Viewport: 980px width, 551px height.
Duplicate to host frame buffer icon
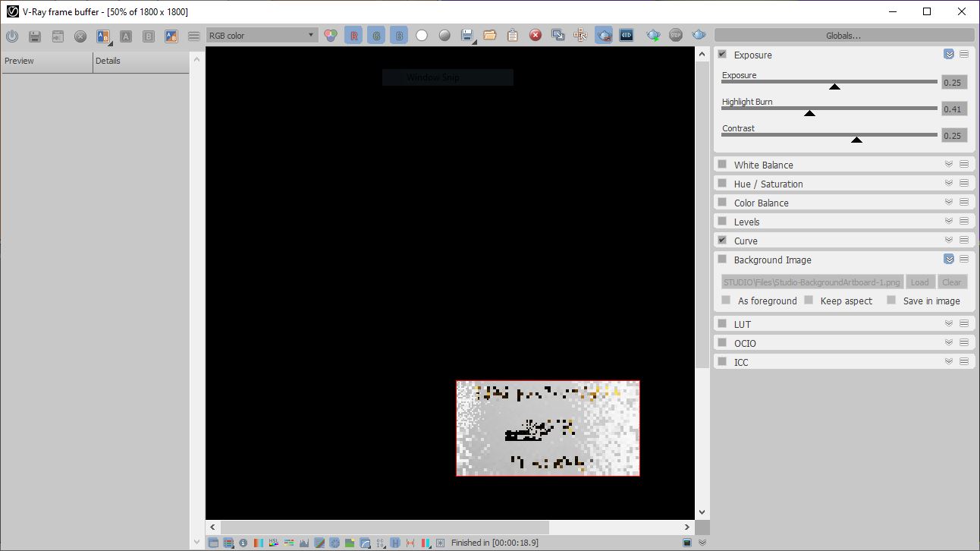(558, 35)
